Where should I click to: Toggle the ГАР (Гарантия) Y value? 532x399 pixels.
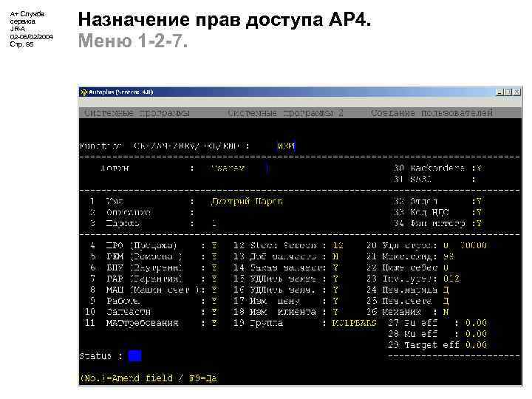[214, 279]
